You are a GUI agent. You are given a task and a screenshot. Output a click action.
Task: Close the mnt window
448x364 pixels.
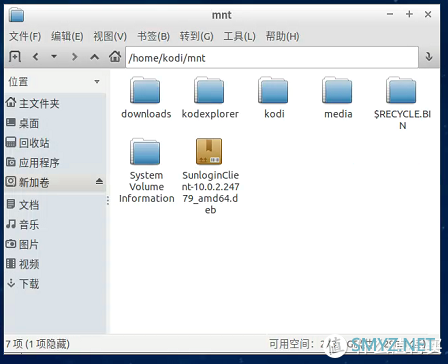(428, 14)
